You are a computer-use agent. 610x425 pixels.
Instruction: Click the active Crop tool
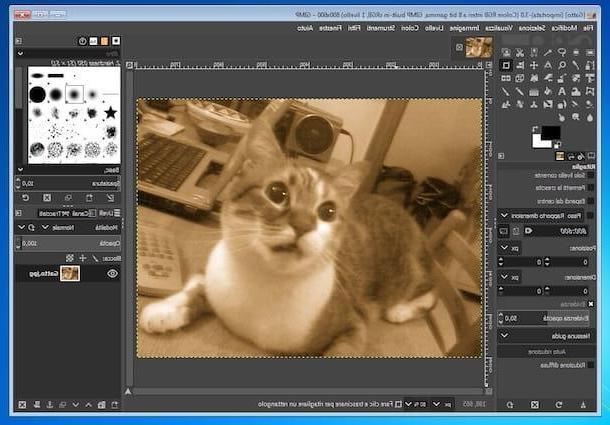point(506,65)
